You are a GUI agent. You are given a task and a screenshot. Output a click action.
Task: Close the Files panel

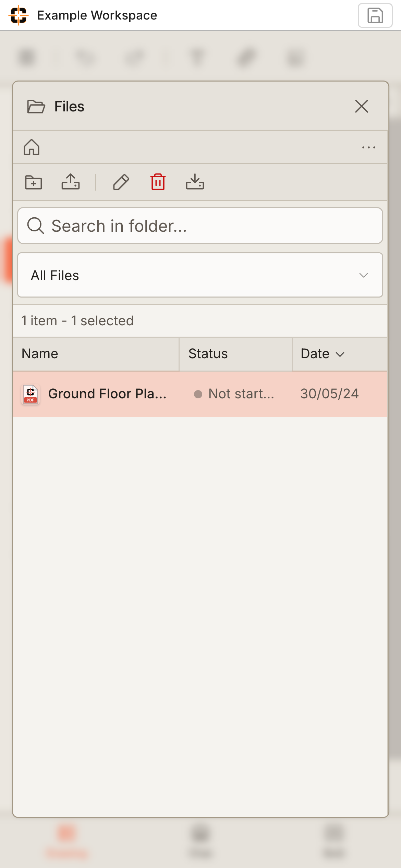coord(362,106)
